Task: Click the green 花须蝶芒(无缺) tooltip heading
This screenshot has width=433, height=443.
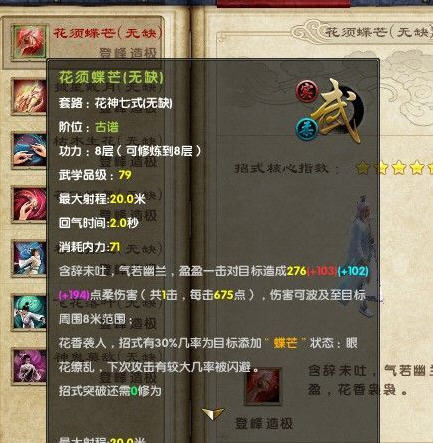Action: click(x=111, y=77)
